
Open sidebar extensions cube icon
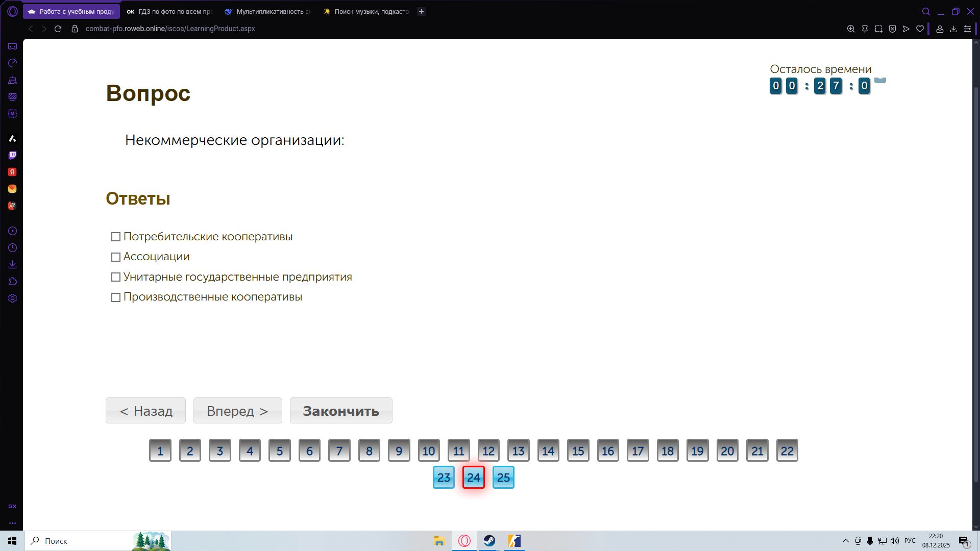point(13,282)
